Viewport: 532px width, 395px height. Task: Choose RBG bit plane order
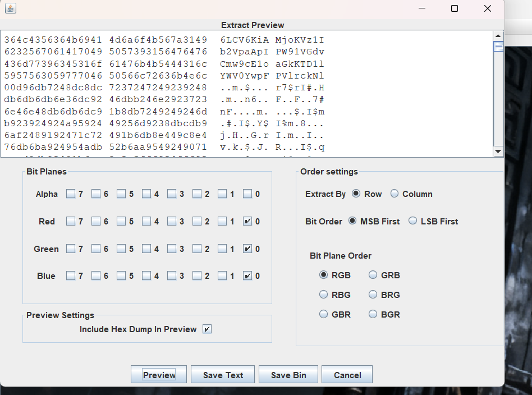tap(323, 295)
